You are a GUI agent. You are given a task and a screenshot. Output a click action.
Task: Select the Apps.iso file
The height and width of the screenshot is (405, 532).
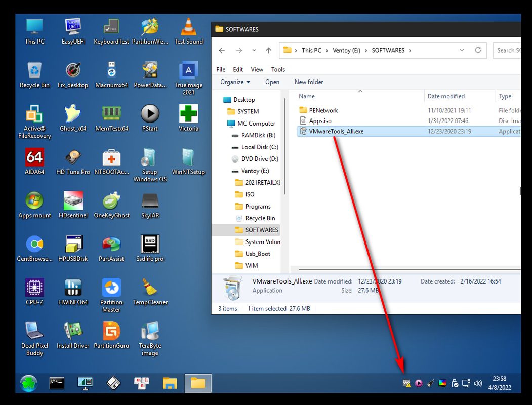(x=320, y=121)
